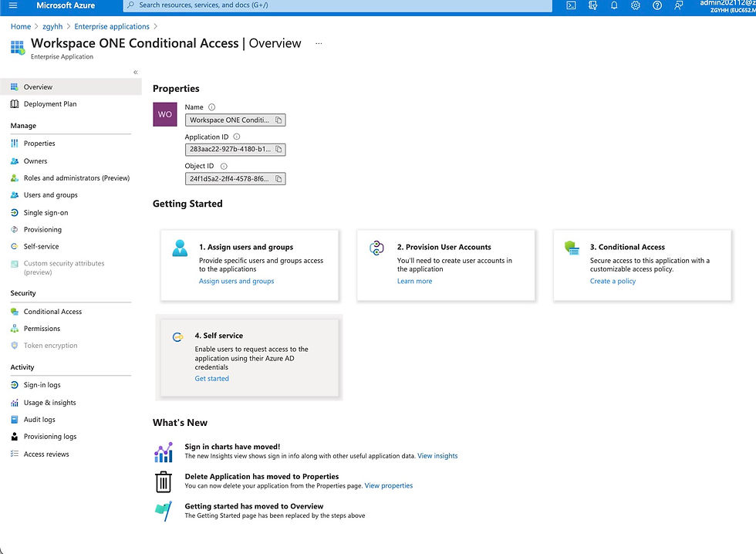Click the Create a policy link
Screen dimensions: 756x554
pyautogui.click(x=613, y=281)
